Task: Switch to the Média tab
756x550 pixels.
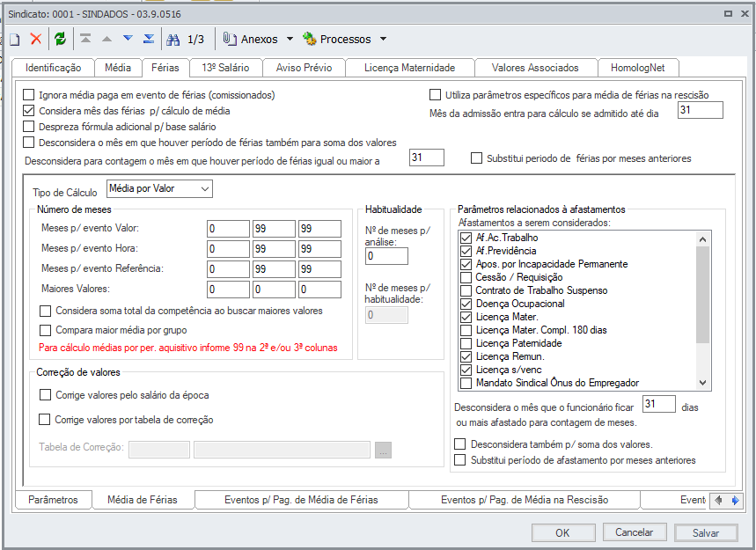Action: [x=118, y=68]
